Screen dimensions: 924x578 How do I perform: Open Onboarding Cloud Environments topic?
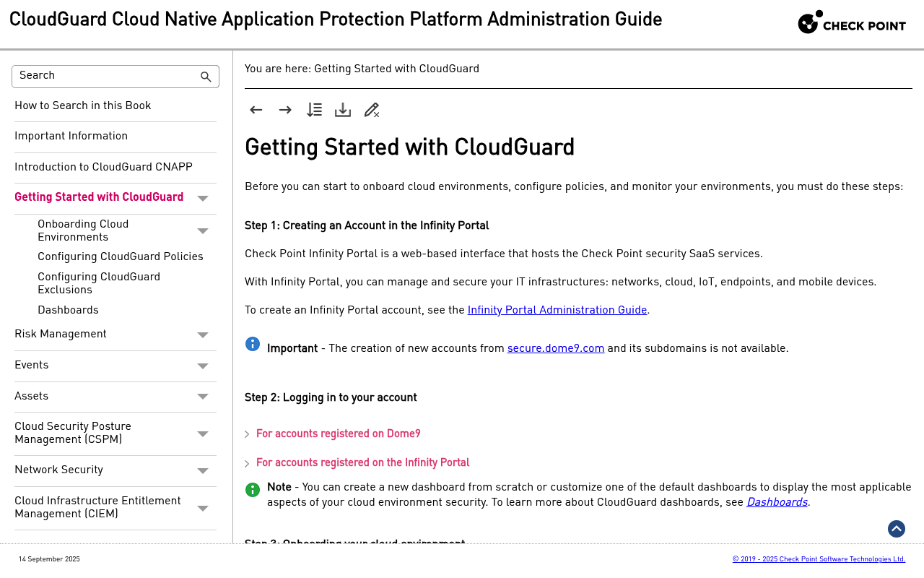[x=83, y=231]
